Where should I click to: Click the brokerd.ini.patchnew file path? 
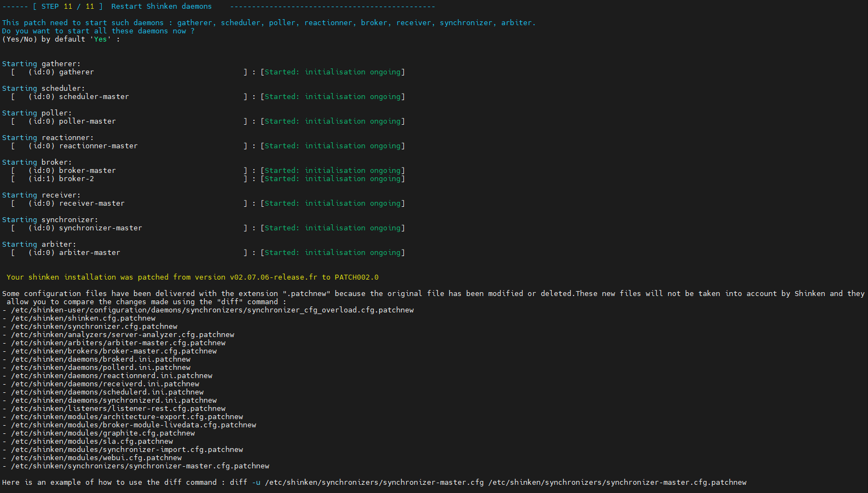tap(101, 359)
